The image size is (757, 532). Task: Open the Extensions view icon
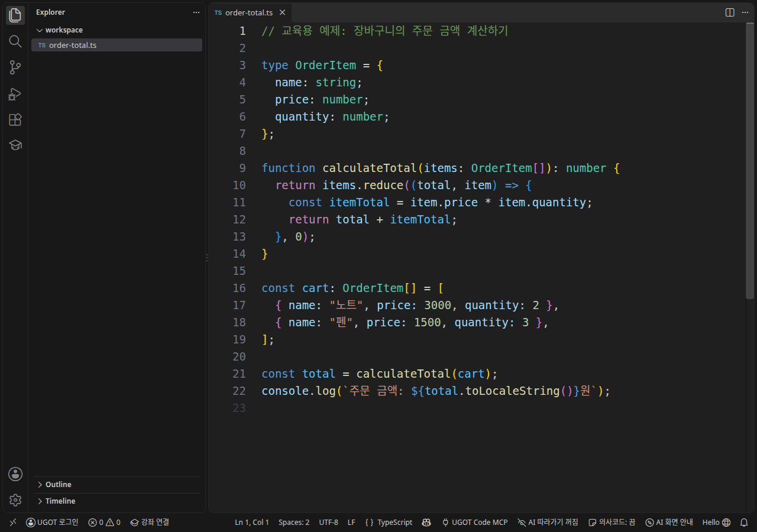(x=15, y=120)
